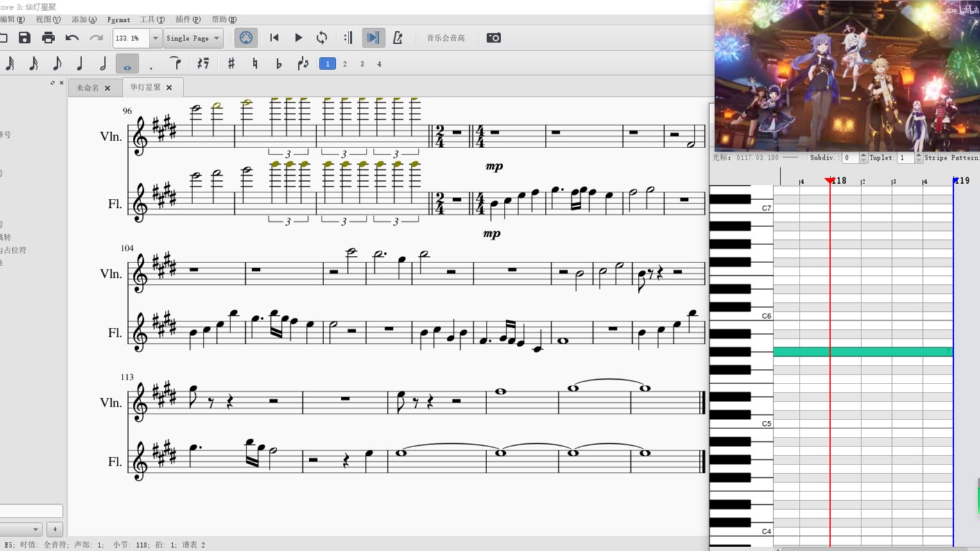Click measure number 104 in the score
The width and height of the screenshot is (980, 551).
127,248
